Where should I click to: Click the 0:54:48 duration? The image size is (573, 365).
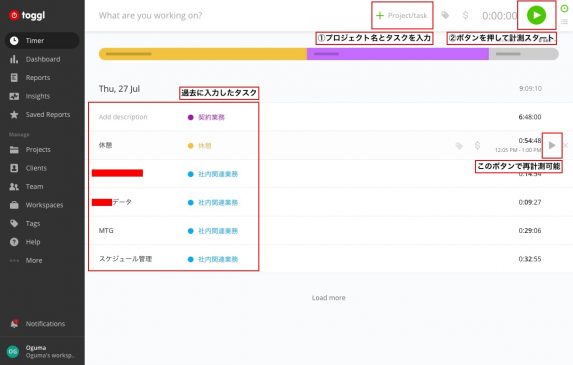[x=530, y=141]
